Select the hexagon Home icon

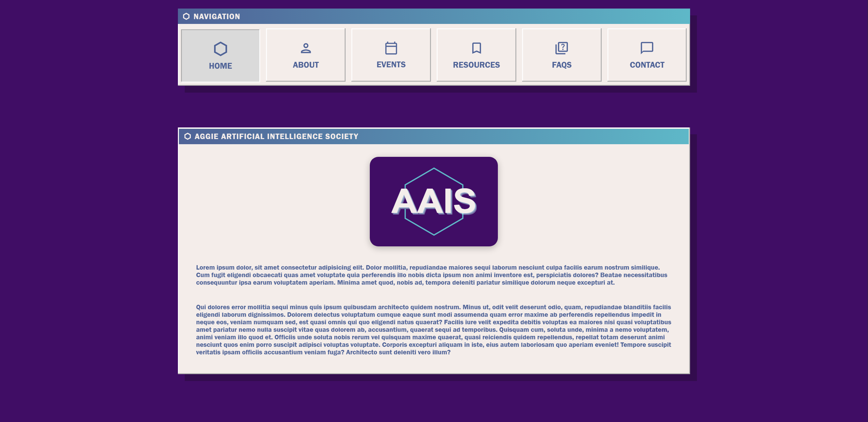pos(220,48)
